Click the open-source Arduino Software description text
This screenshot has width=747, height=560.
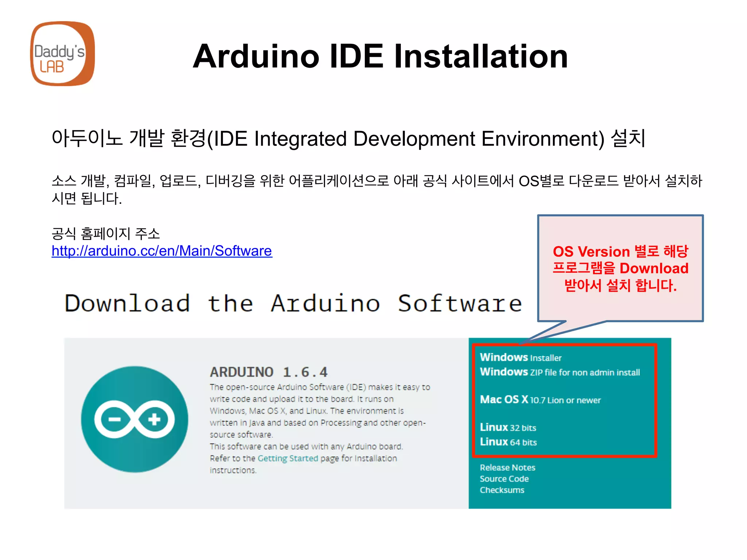pos(319,411)
